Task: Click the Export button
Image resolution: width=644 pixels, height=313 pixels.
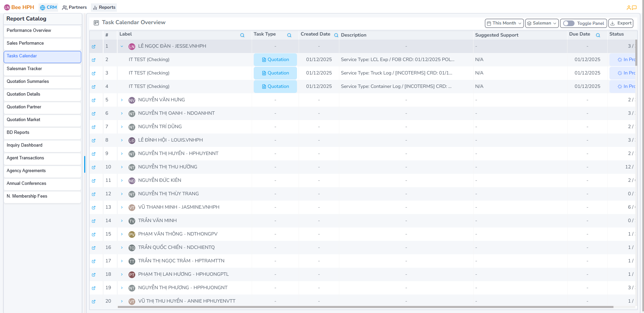Action: coord(621,23)
